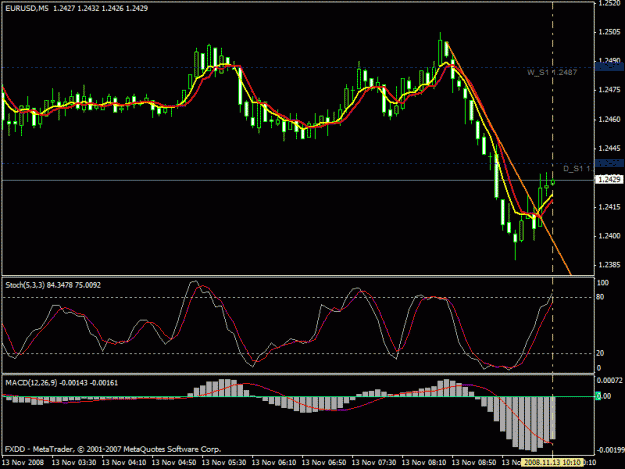625x469 pixels.
Task: Click the 13 Nov 03:30 time label
Action: click(x=74, y=463)
